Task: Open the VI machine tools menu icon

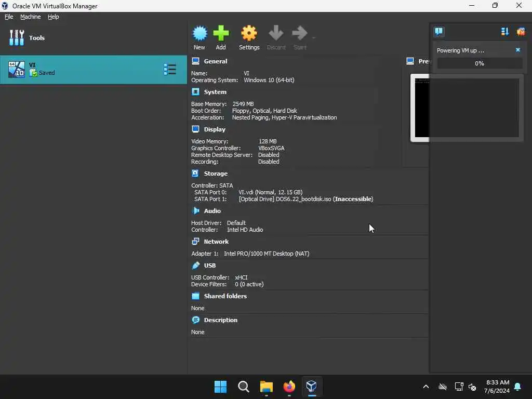Action: (x=170, y=69)
